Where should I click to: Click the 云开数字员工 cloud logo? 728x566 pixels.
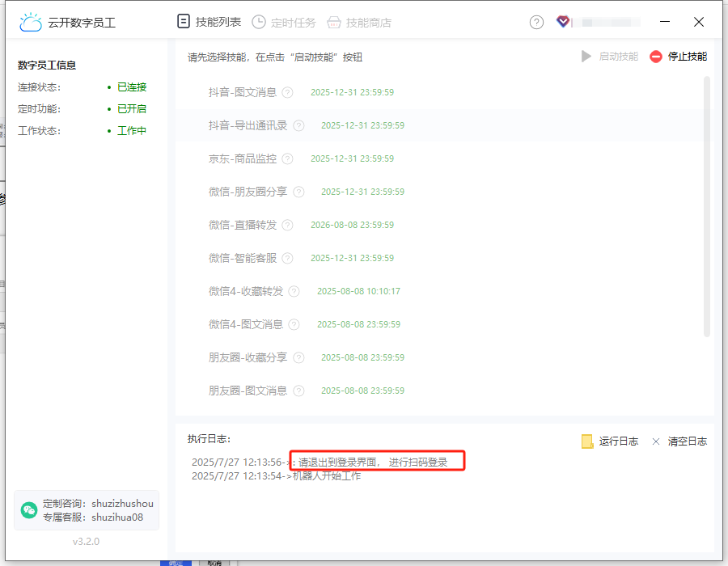(x=31, y=23)
